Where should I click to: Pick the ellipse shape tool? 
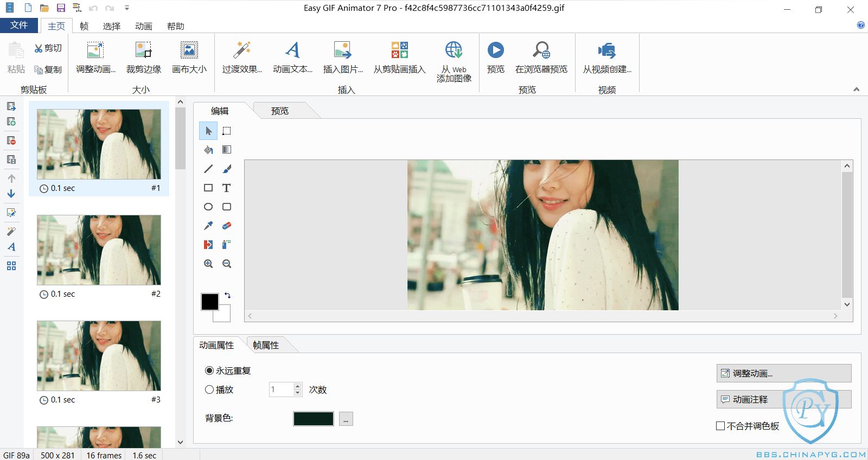point(208,207)
